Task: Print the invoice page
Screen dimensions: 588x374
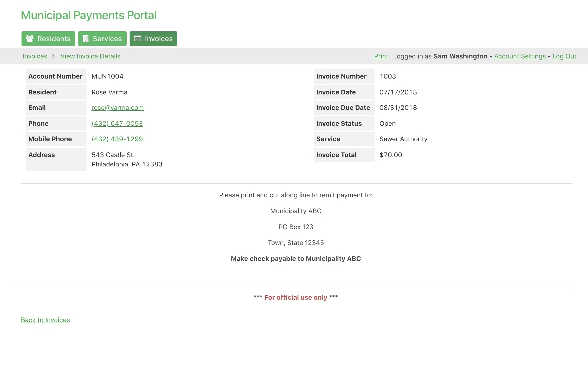Action: tap(381, 56)
